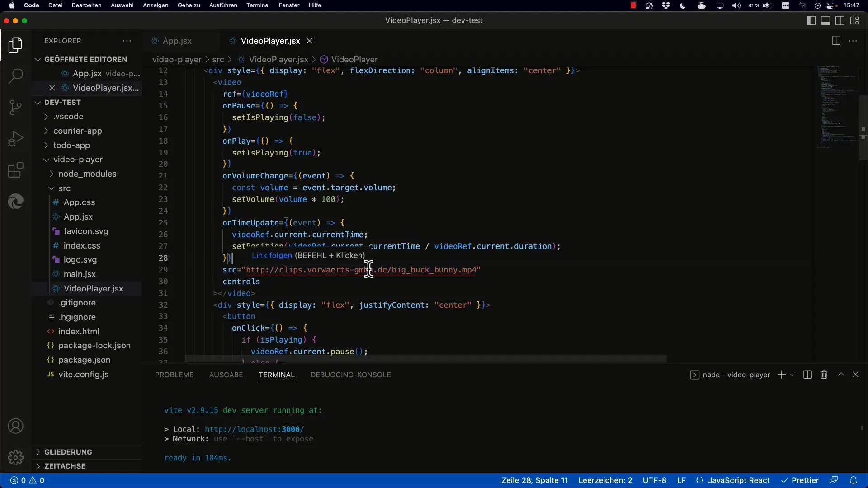
Task: Maximize the panel with the up chevron
Action: click(x=841, y=375)
